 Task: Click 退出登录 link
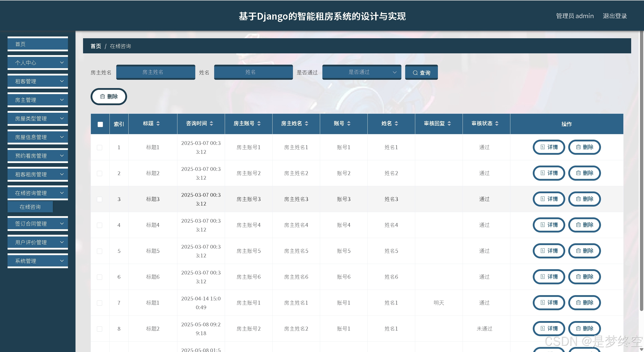615,16
